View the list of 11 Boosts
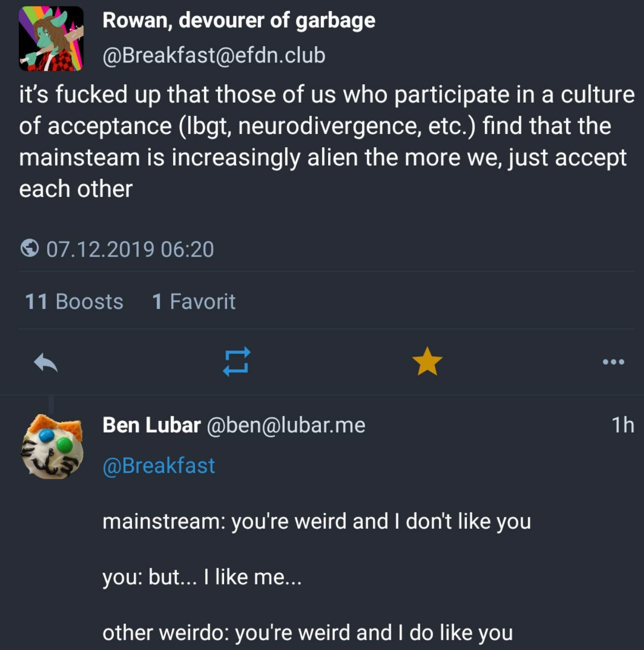Viewport: 644px width, 650px height. 74,302
